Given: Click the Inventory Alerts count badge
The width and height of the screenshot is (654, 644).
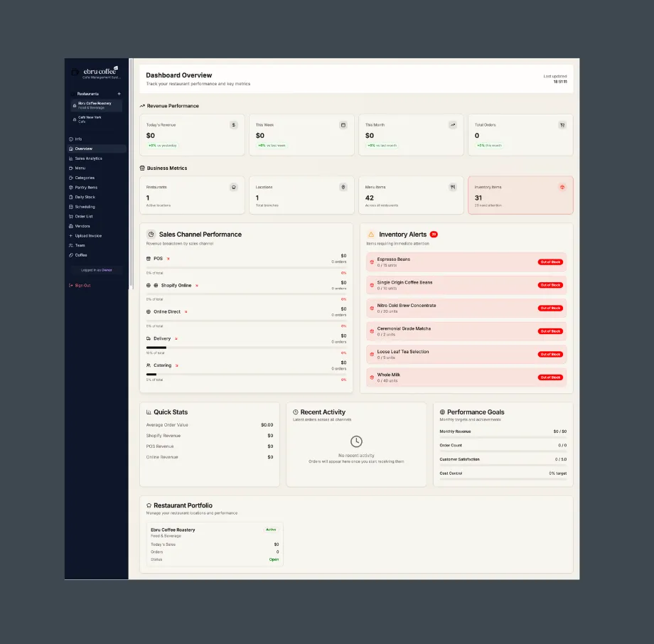Looking at the screenshot, I should click(434, 234).
